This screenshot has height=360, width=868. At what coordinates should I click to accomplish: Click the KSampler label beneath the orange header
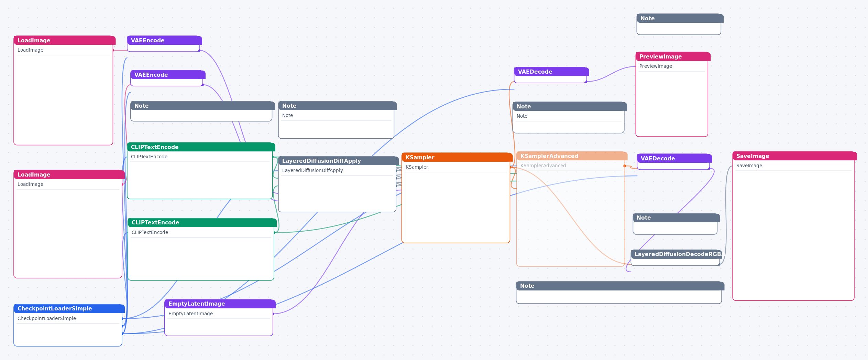click(417, 167)
